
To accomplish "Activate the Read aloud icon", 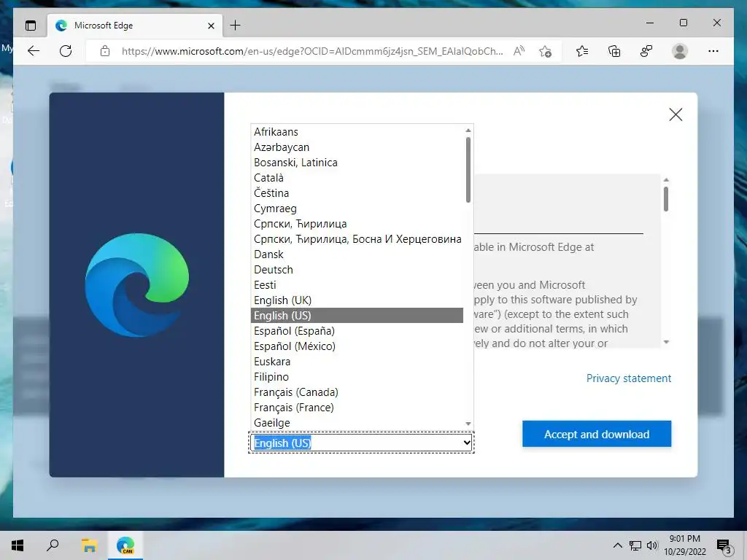I will coord(519,51).
